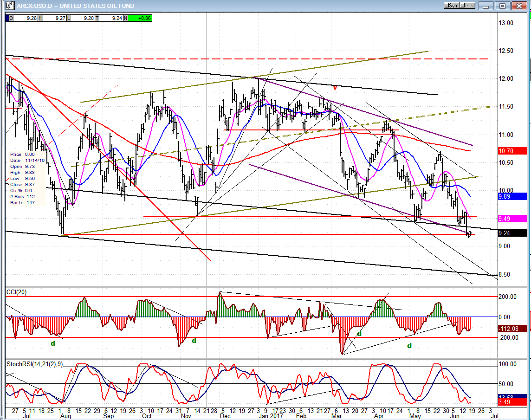The image size is (531, 420).
Task: Close the United States Oil Fund chart
Action: 519,6
